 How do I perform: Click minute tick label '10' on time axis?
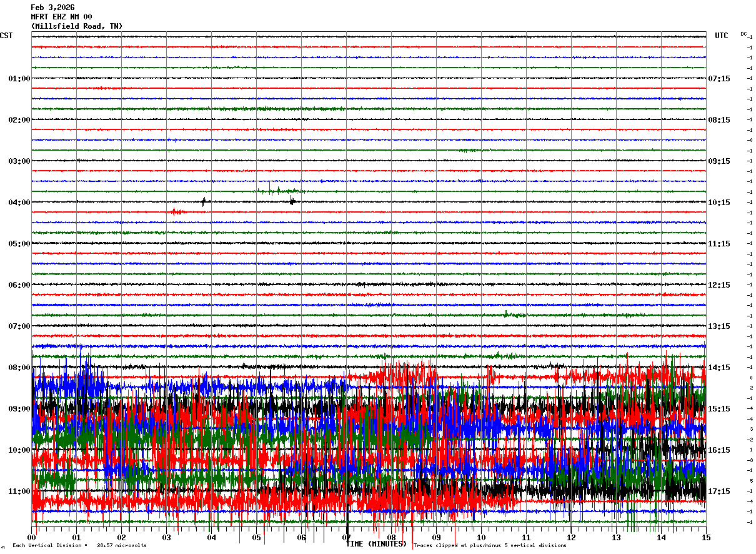coord(482,538)
